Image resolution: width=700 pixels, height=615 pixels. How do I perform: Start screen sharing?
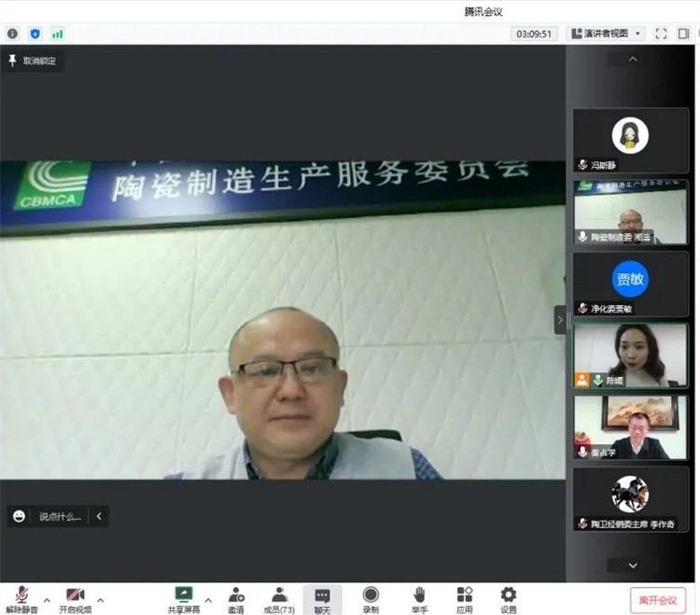[184, 600]
